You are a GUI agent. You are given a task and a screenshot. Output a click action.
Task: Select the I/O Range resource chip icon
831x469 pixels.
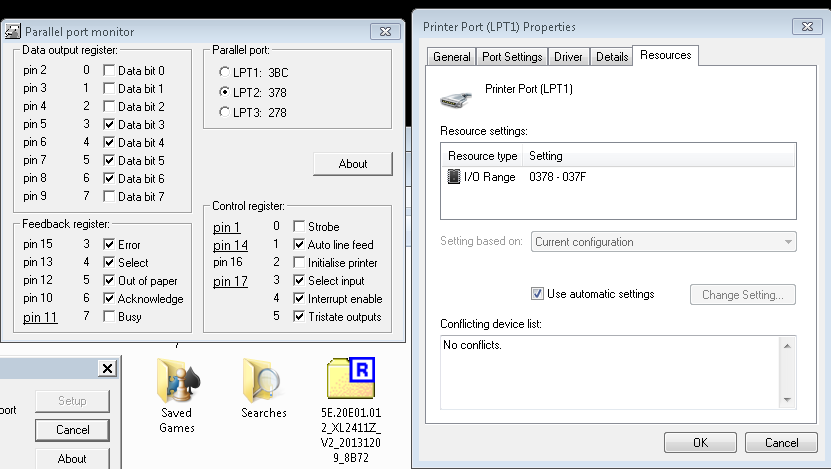(x=453, y=177)
